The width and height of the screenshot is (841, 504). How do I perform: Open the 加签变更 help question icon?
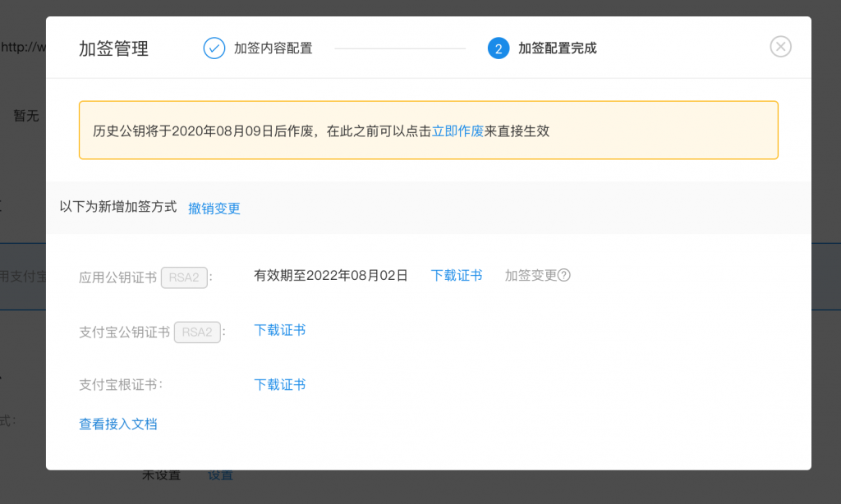pyautogui.click(x=563, y=275)
